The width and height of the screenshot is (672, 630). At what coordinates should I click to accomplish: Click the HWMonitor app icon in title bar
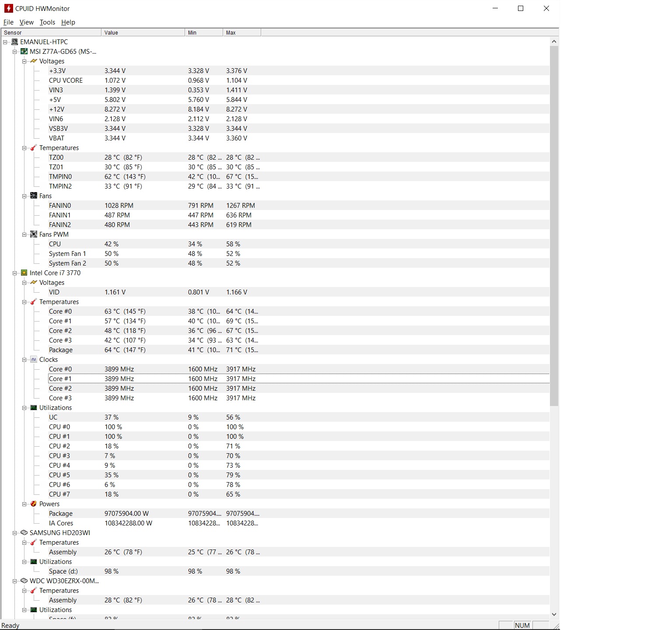[x=8, y=8]
